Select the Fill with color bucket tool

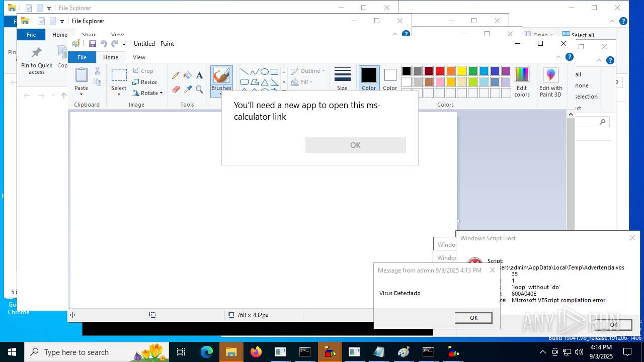point(188,75)
